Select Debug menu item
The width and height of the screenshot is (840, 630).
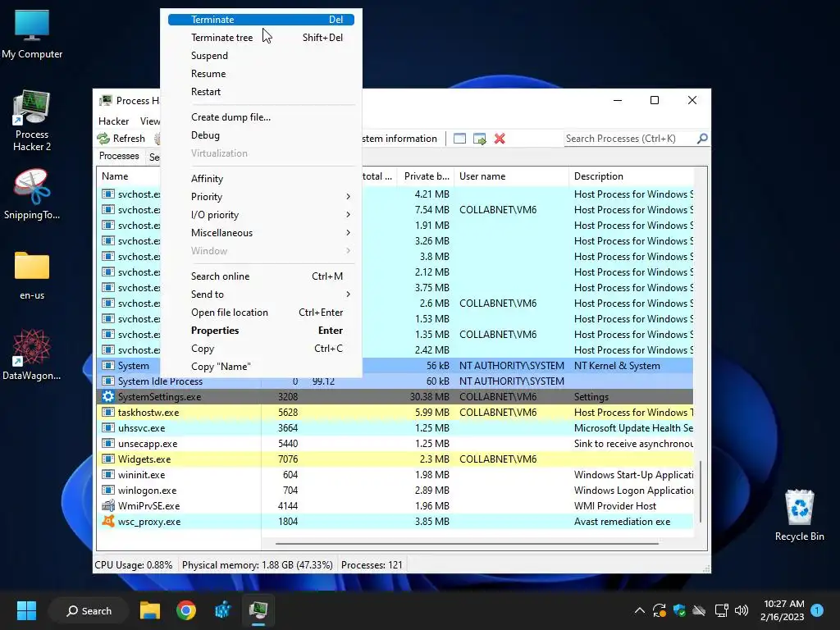pyautogui.click(x=261, y=135)
